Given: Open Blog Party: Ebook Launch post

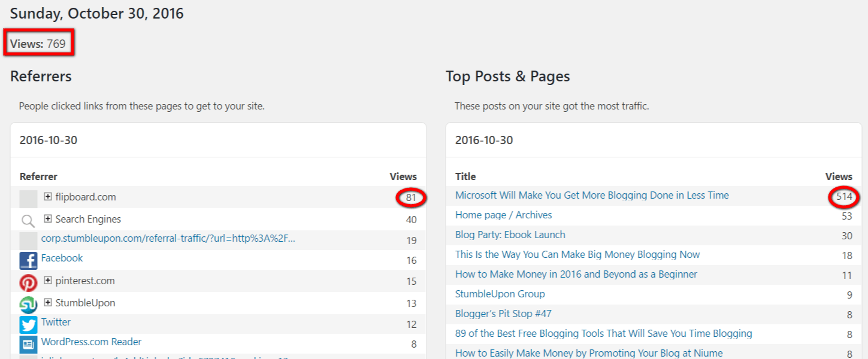Looking at the screenshot, I should [510, 235].
